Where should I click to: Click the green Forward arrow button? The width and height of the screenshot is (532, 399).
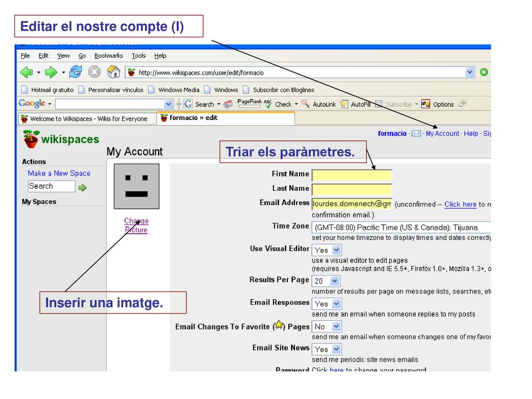point(51,72)
